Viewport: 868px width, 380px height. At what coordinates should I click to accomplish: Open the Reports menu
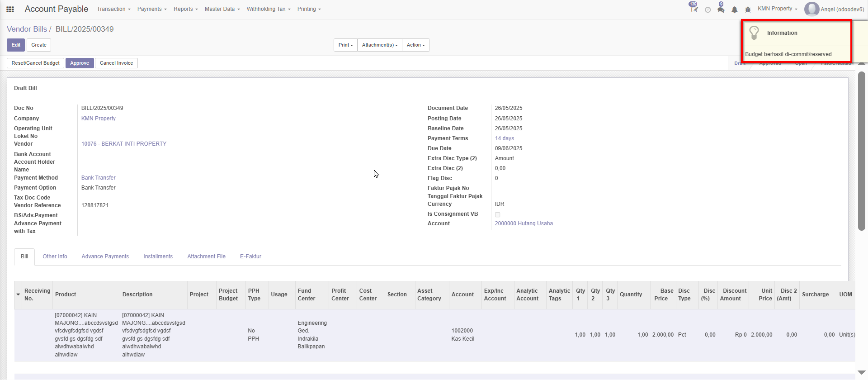coord(186,9)
